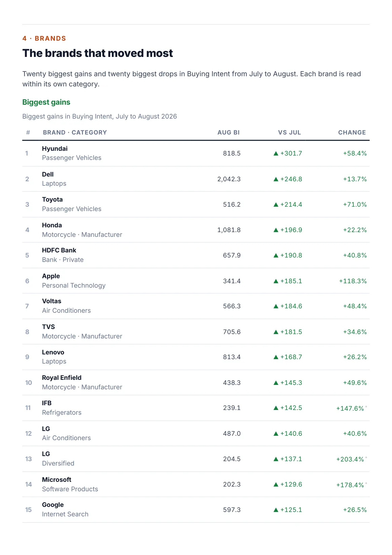
Task: Click the up arrow beside +214.4
Action: (x=276, y=205)
